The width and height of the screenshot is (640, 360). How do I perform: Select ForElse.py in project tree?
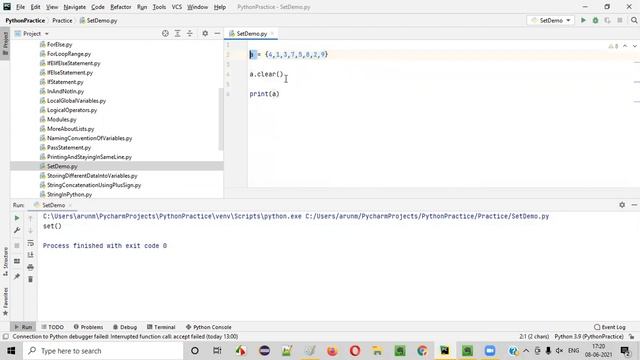tap(60, 44)
